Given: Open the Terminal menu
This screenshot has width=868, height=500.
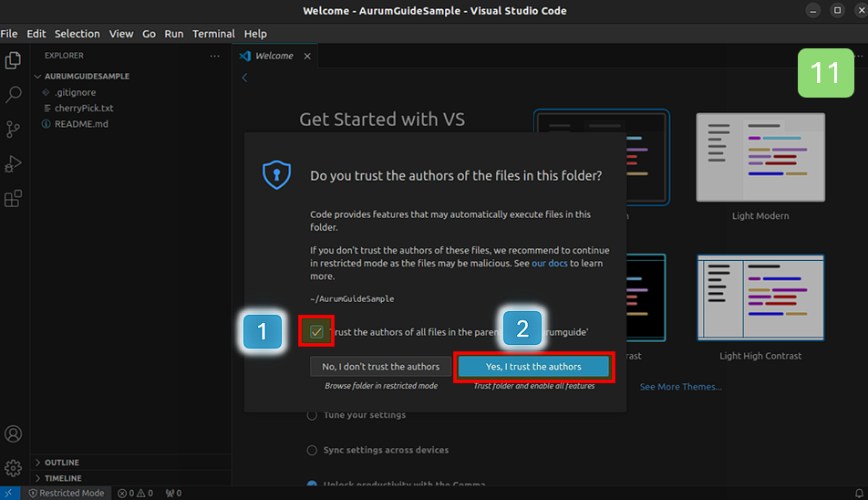Looking at the screenshot, I should [213, 34].
